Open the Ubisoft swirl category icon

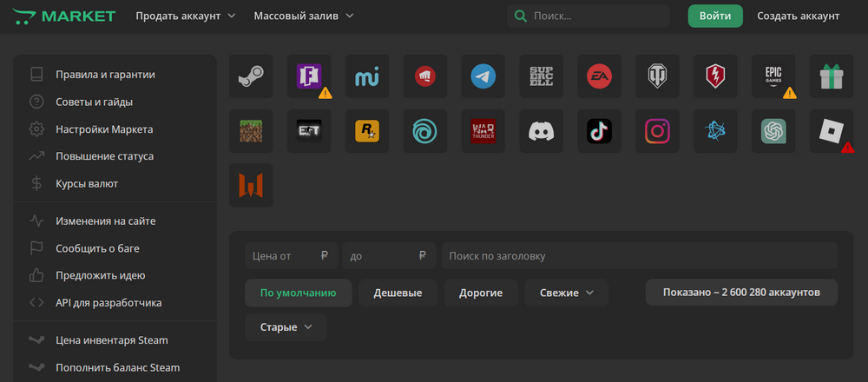[x=425, y=131]
